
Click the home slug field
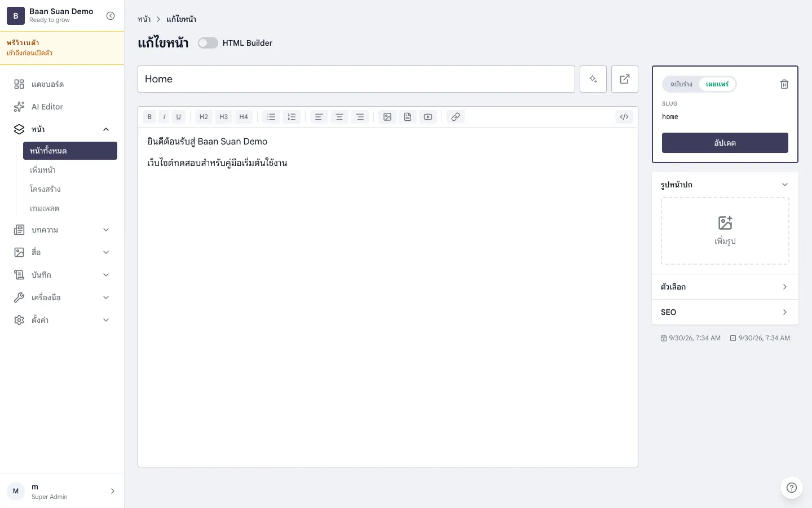click(x=725, y=117)
